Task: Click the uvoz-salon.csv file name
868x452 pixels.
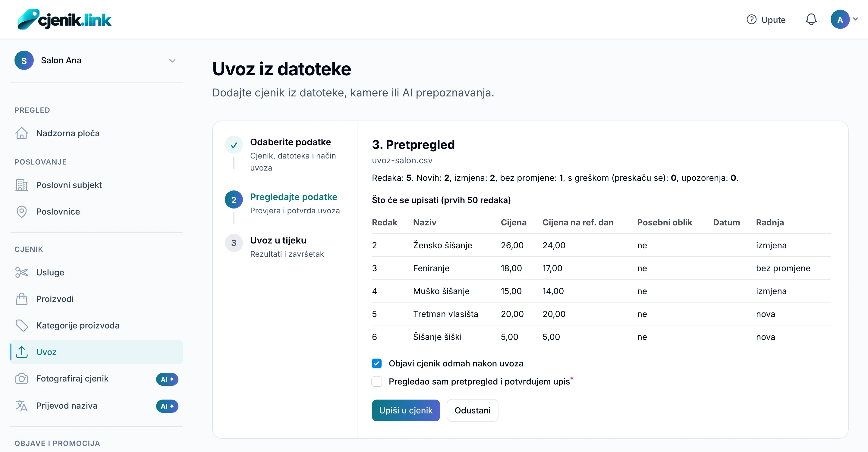Action: pyautogui.click(x=402, y=160)
